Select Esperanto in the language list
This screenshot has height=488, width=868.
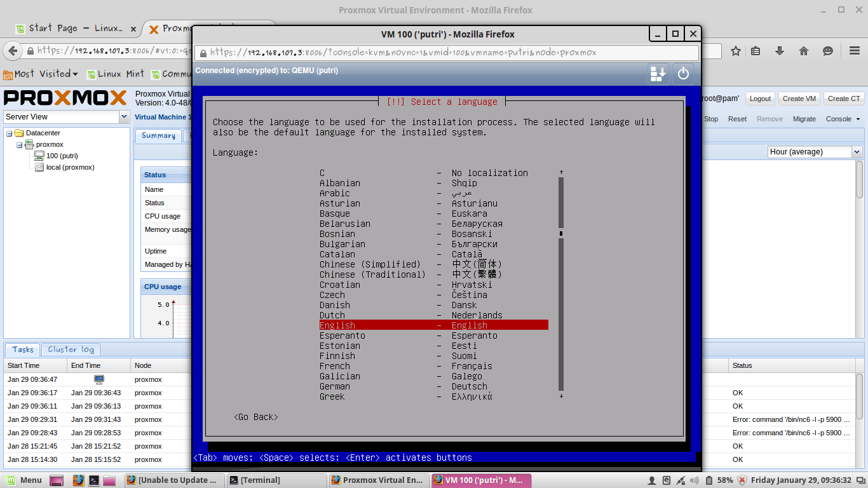click(x=434, y=335)
